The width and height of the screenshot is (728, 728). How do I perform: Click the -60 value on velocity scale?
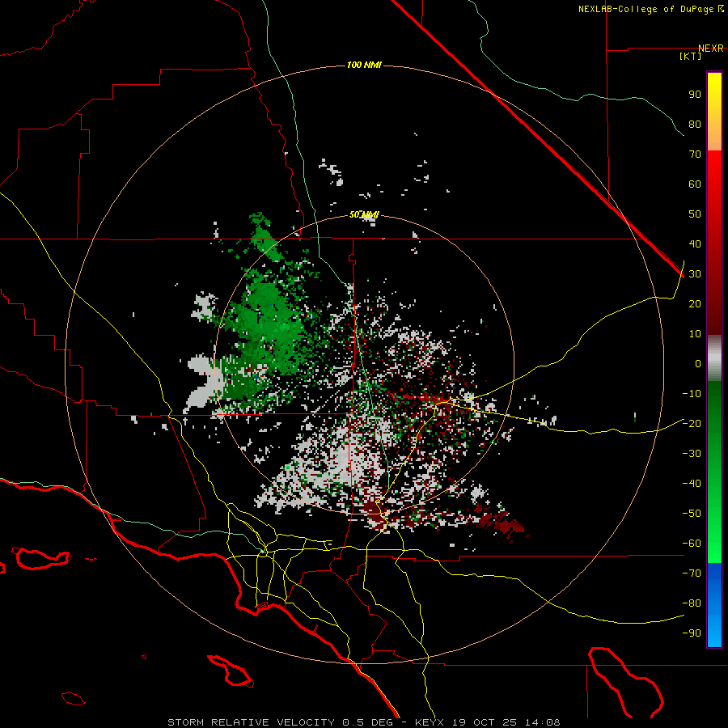(692, 544)
